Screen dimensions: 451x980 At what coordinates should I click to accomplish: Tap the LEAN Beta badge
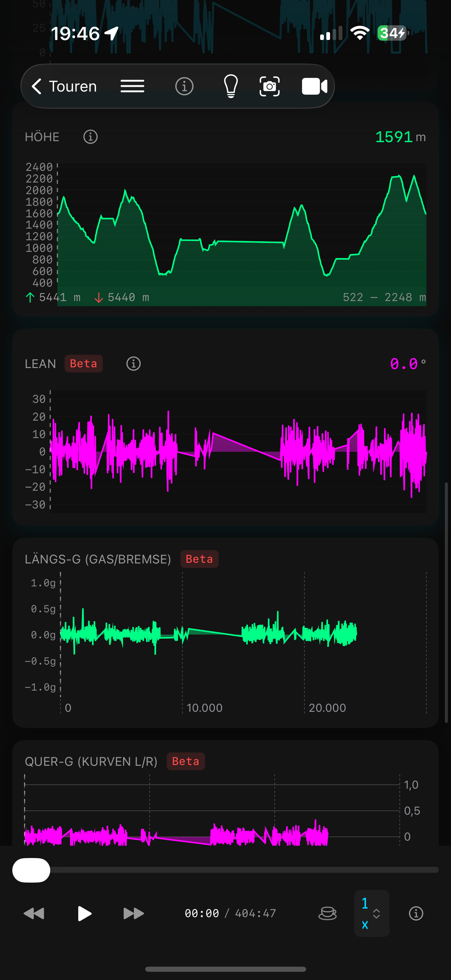tap(84, 364)
